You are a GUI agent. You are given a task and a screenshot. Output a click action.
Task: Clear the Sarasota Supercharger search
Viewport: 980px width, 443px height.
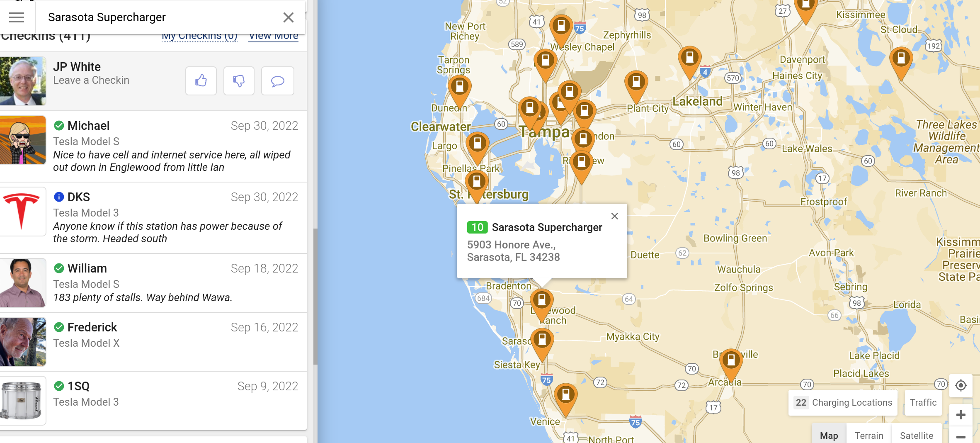[288, 17]
